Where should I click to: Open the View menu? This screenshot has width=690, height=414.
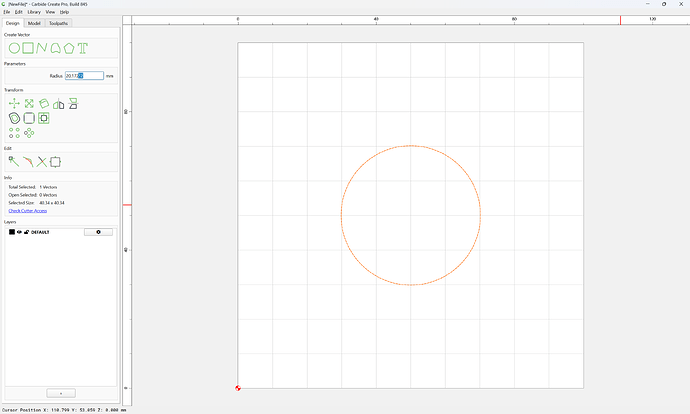point(51,12)
